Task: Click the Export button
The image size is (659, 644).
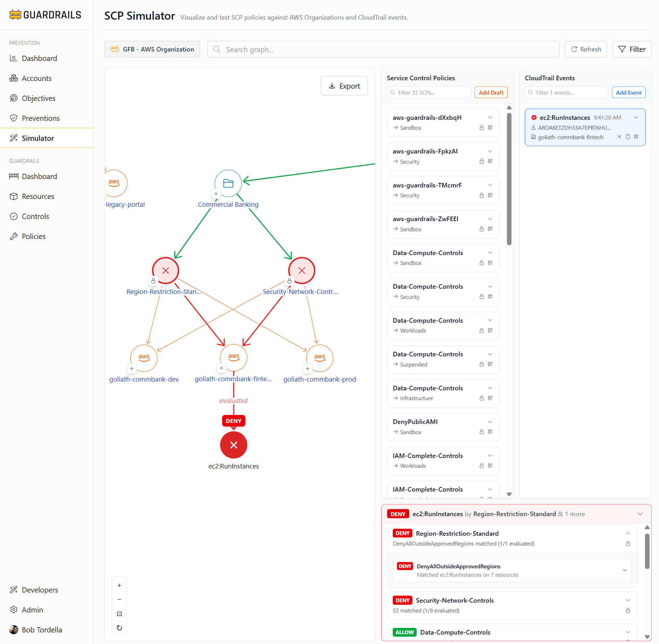Action: tap(344, 86)
